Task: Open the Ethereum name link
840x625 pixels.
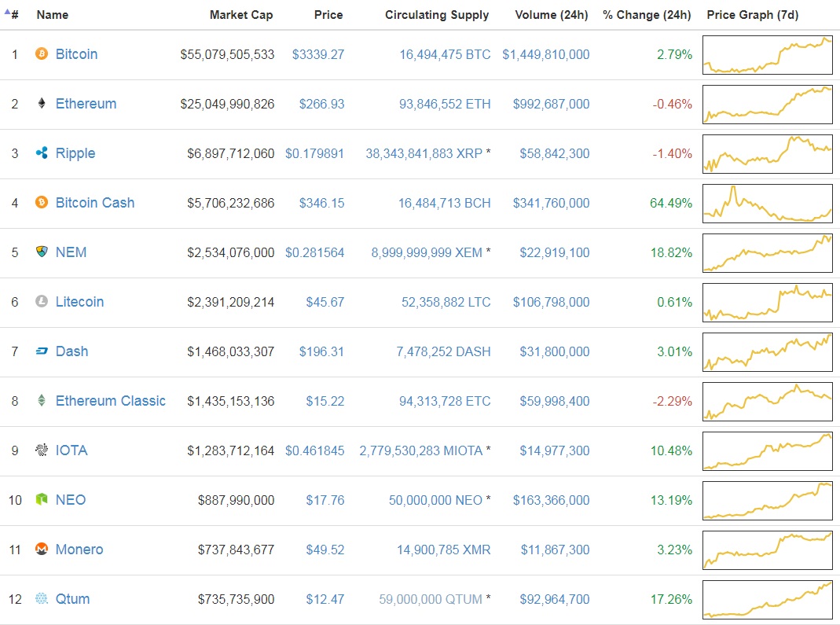Action: click(x=86, y=104)
